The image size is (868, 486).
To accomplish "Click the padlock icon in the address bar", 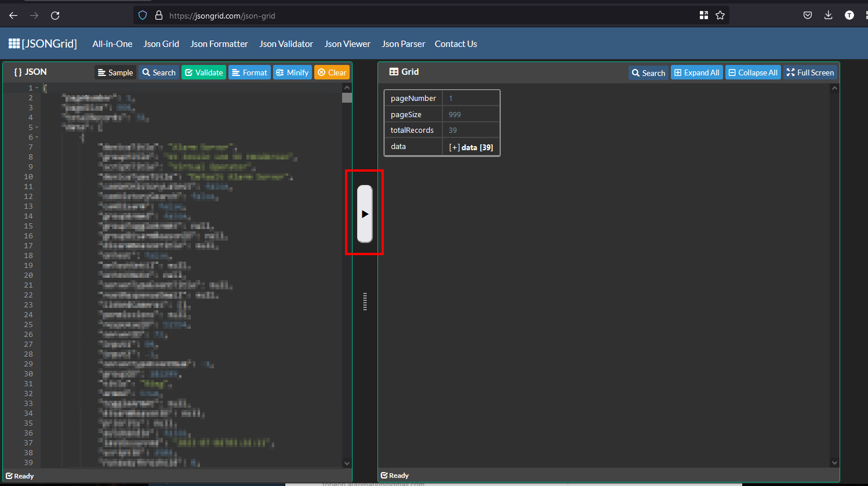I will [158, 15].
